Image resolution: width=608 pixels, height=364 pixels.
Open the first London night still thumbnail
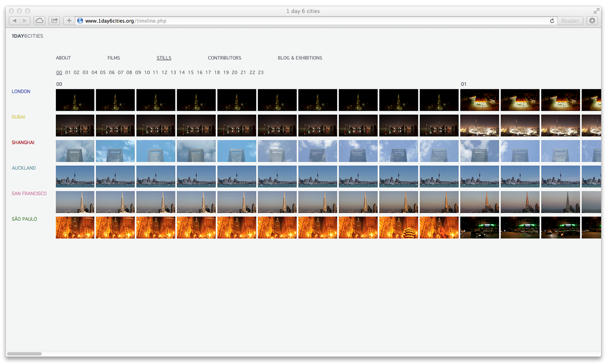pos(75,100)
